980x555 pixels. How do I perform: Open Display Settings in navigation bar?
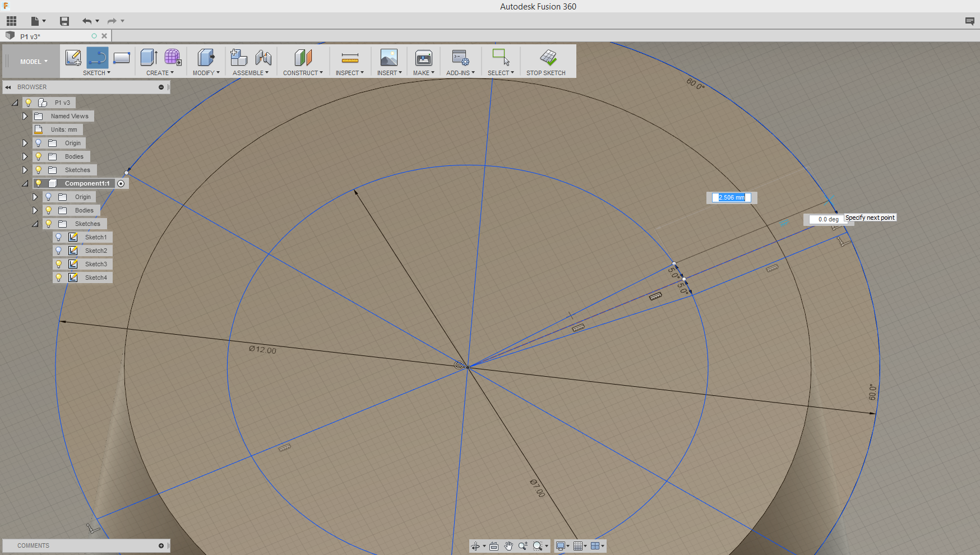(x=561, y=546)
